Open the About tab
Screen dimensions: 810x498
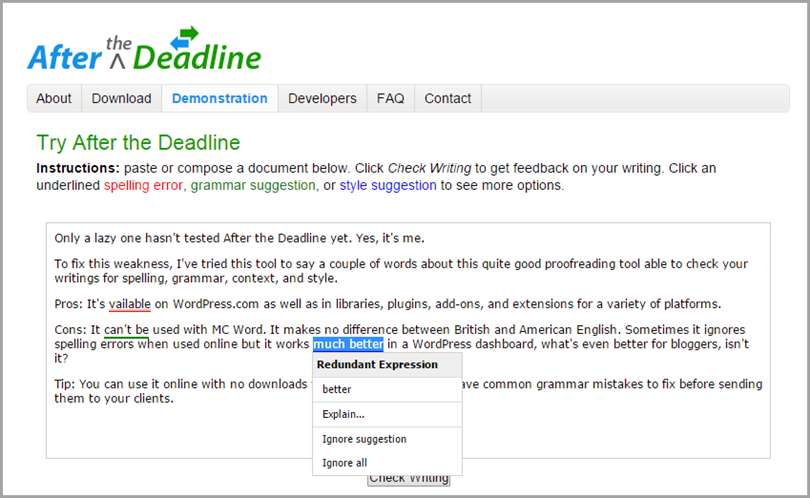coord(54,98)
